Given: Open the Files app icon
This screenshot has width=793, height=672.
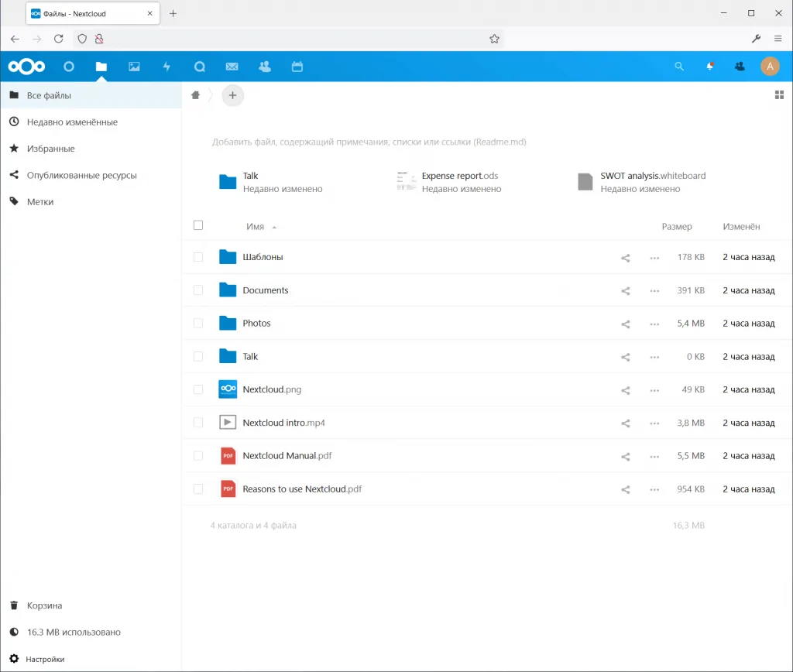Looking at the screenshot, I should 101,67.
